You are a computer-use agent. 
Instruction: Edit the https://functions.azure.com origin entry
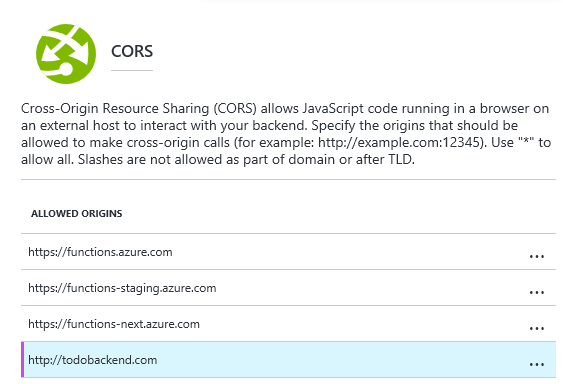100,252
